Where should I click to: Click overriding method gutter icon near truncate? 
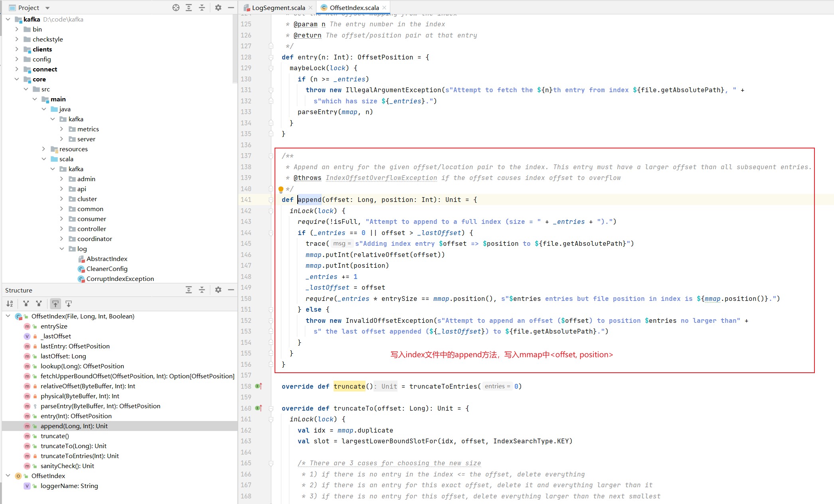coord(259,386)
